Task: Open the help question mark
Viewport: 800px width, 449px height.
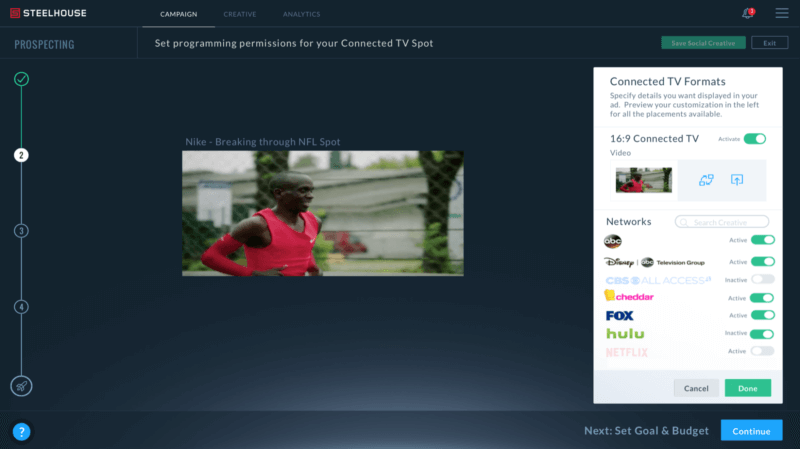Action: tap(21, 432)
